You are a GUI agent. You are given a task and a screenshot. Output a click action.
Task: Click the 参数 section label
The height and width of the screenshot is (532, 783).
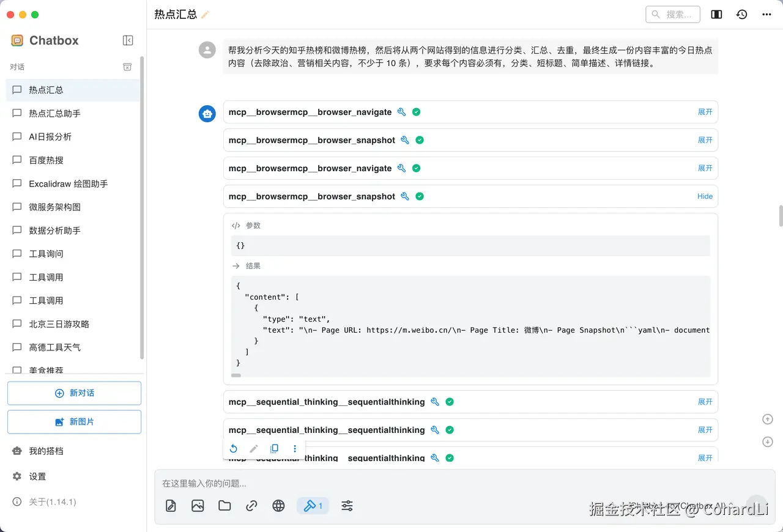pyautogui.click(x=253, y=226)
